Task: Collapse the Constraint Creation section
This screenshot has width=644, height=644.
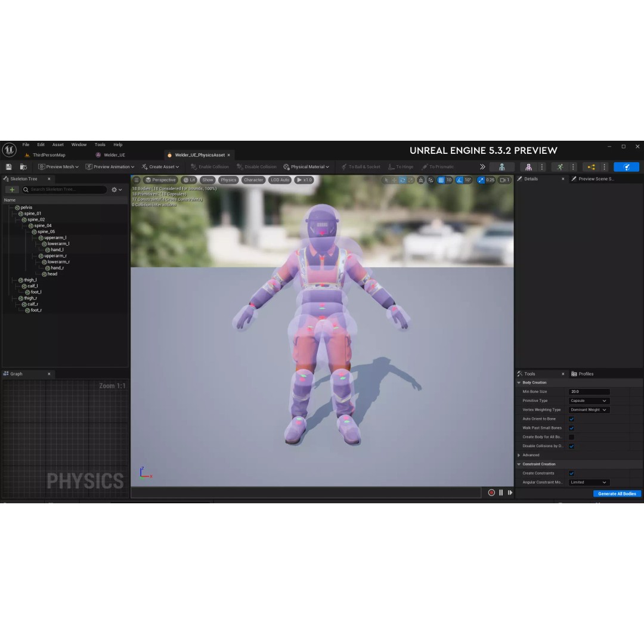Action: (x=519, y=464)
